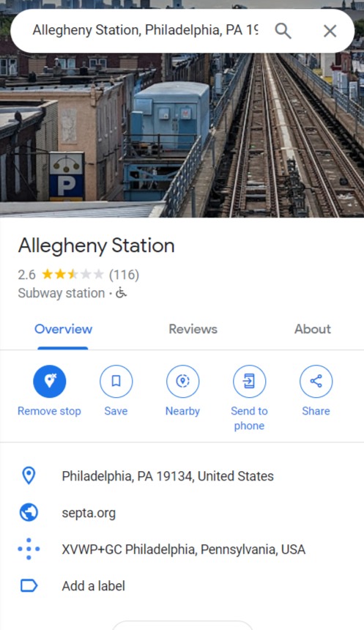364x630 pixels.
Task: Clear the search with X icon
Action: pyautogui.click(x=330, y=31)
